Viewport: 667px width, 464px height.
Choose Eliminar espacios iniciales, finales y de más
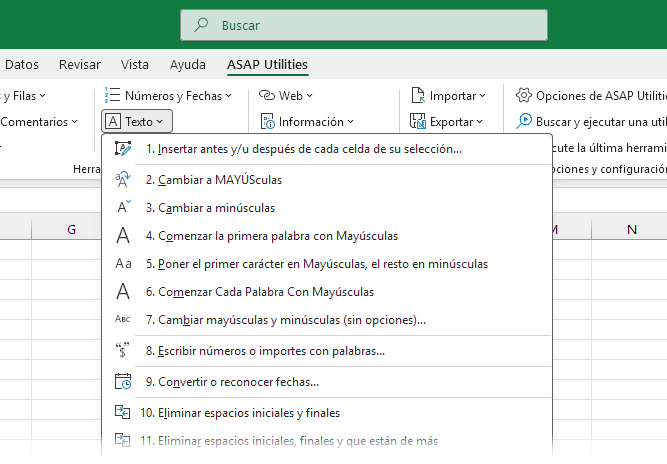[x=327, y=441]
